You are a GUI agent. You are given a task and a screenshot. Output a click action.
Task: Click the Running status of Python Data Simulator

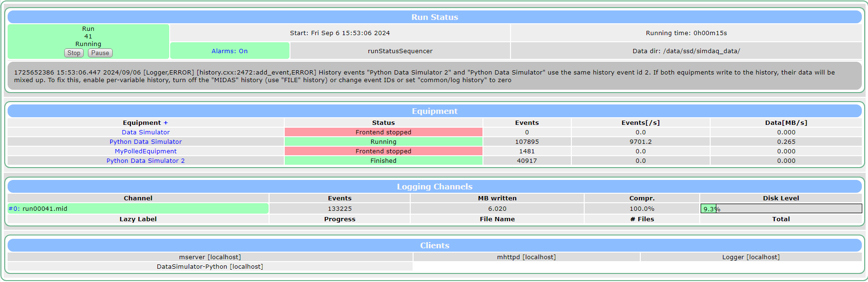(x=384, y=142)
